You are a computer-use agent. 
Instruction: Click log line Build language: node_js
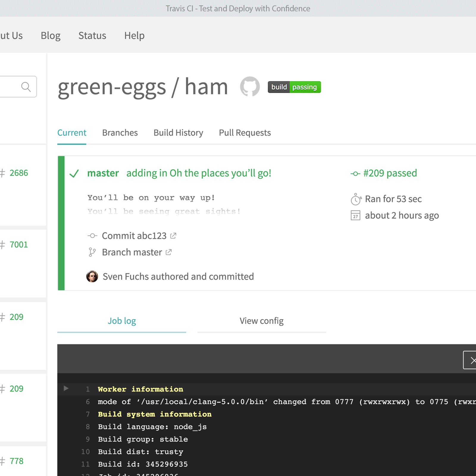coord(152,427)
